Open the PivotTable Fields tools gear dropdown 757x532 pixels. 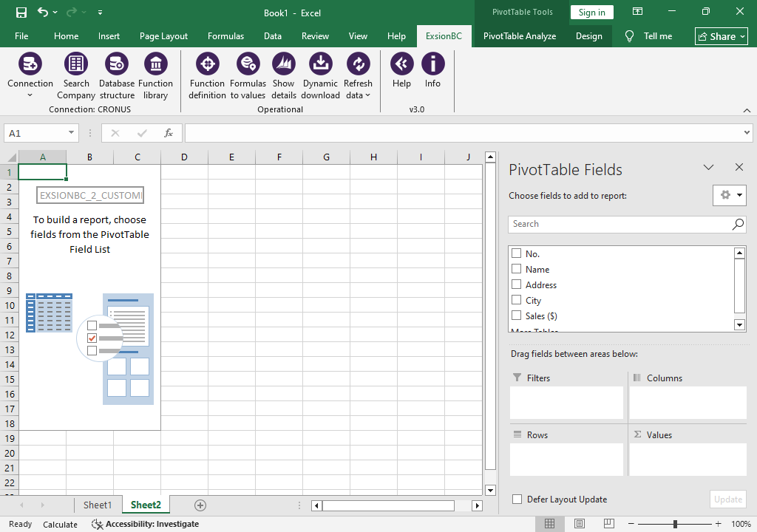(730, 195)
